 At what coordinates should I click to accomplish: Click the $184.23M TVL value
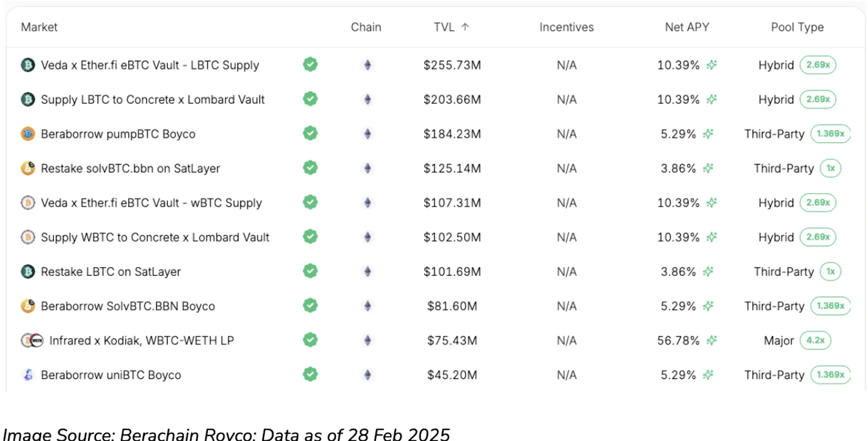pos(452,134)
